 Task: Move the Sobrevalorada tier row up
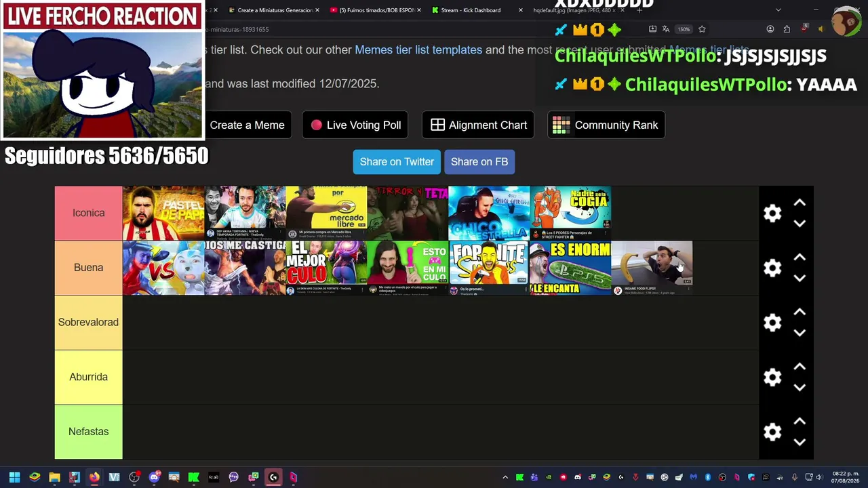pyautogui.click(x=800, y=312)
